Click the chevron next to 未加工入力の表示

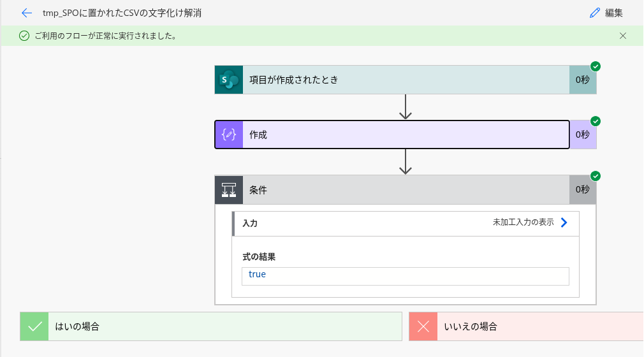click(x=564, y=222)
